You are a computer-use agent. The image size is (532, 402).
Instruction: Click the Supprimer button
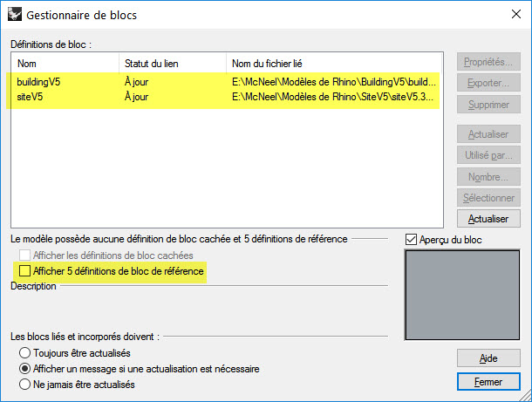(x=488, y=104)
